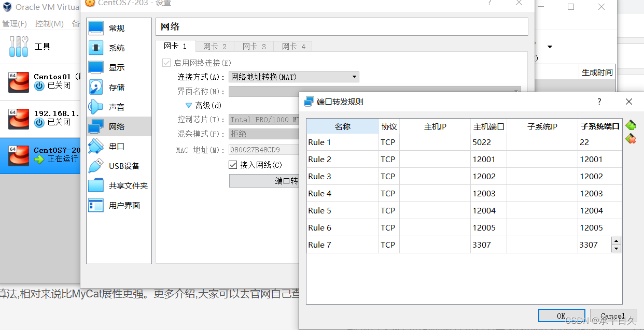Open the 声音 settings category
The width and height of the screenshot is (644, 330).
pyautogui.click(x=119, y=107)
